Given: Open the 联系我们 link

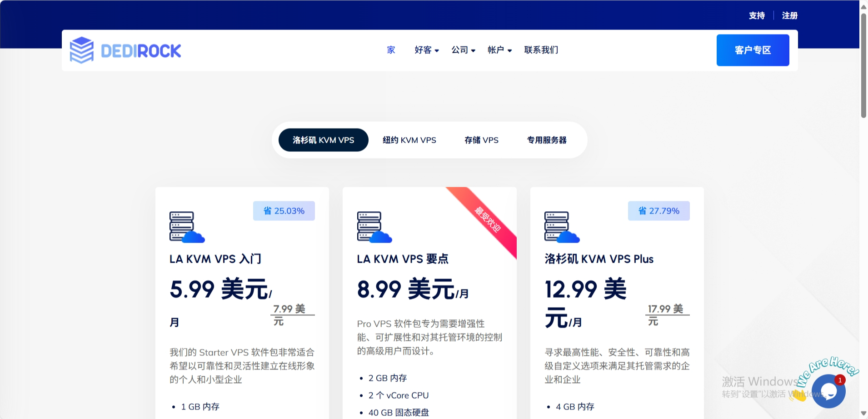Looking at the screenshot, I should (541, 50).
